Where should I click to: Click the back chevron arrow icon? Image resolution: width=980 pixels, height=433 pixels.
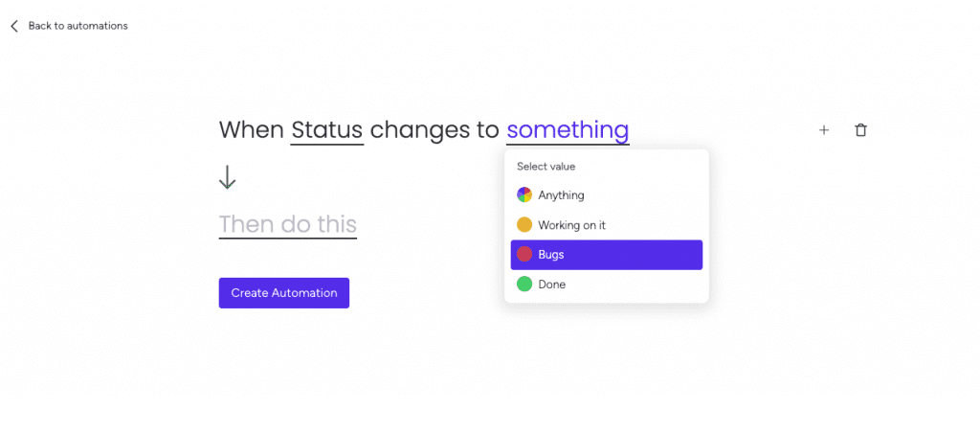point(14,26)
